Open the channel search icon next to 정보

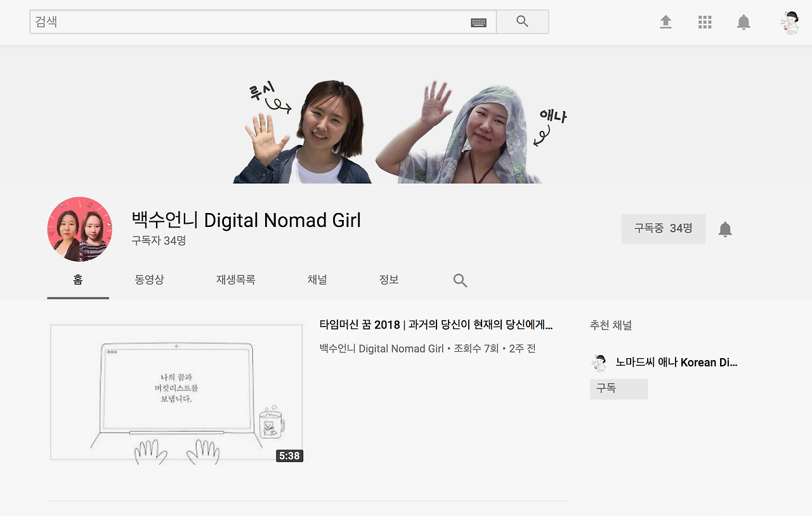(459, 280)
